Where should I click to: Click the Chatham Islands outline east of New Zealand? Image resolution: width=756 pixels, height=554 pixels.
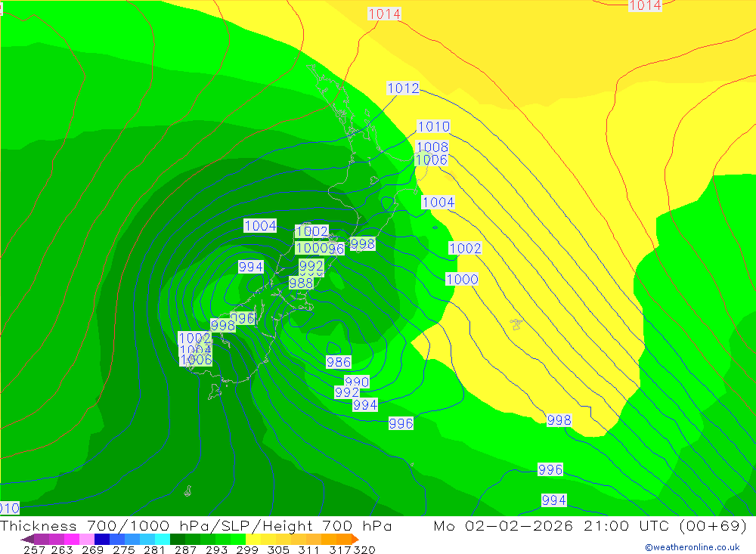click(516, 324)
